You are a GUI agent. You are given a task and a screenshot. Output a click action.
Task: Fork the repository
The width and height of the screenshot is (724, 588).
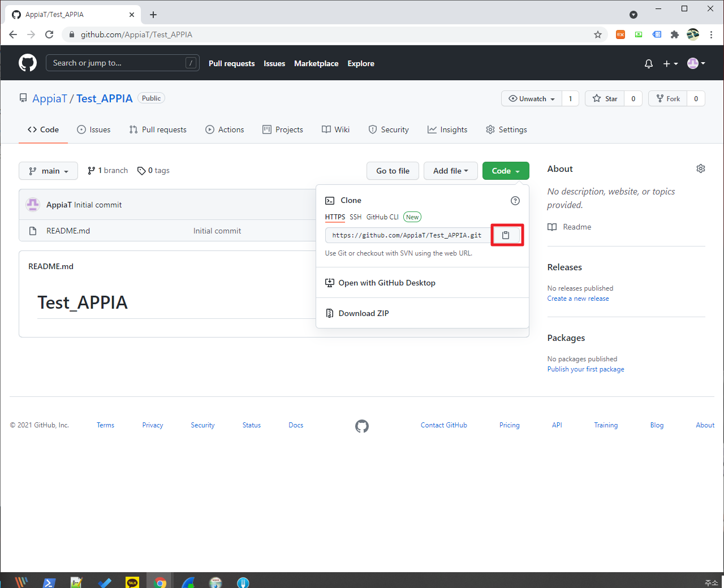[x=668, y=98]
